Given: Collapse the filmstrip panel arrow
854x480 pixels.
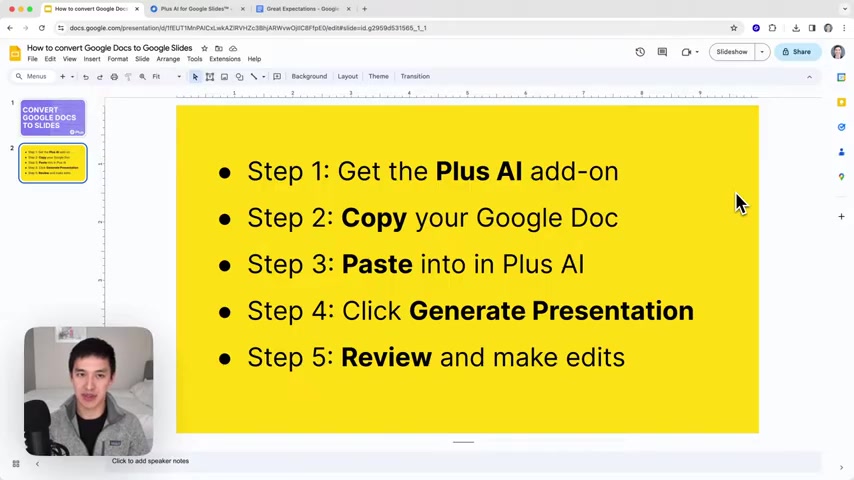Looking at the screenshot, I should click(x=37, y=464).
